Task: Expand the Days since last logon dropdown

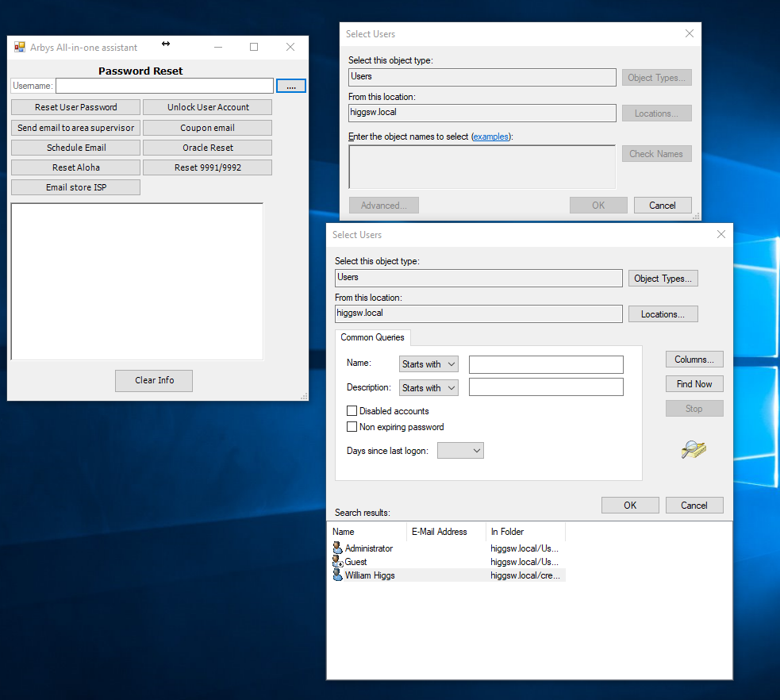Action: 460,451
